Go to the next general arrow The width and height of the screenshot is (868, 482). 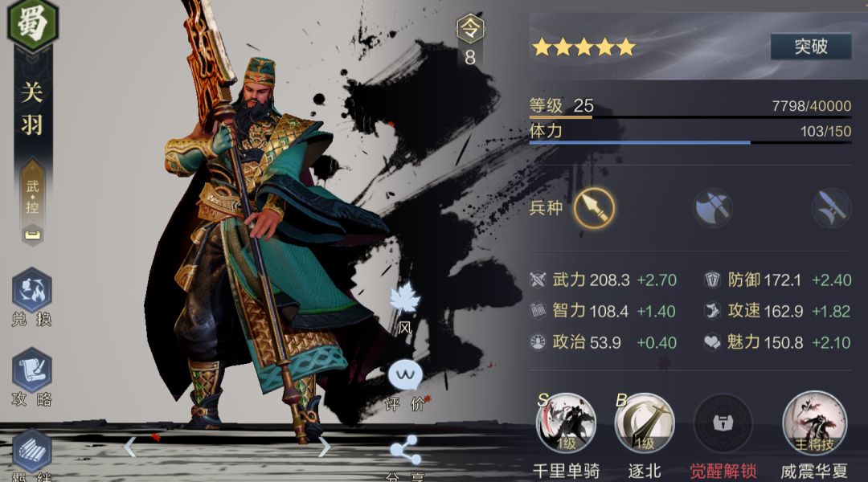pyautogui.click(x=324, y=447)
